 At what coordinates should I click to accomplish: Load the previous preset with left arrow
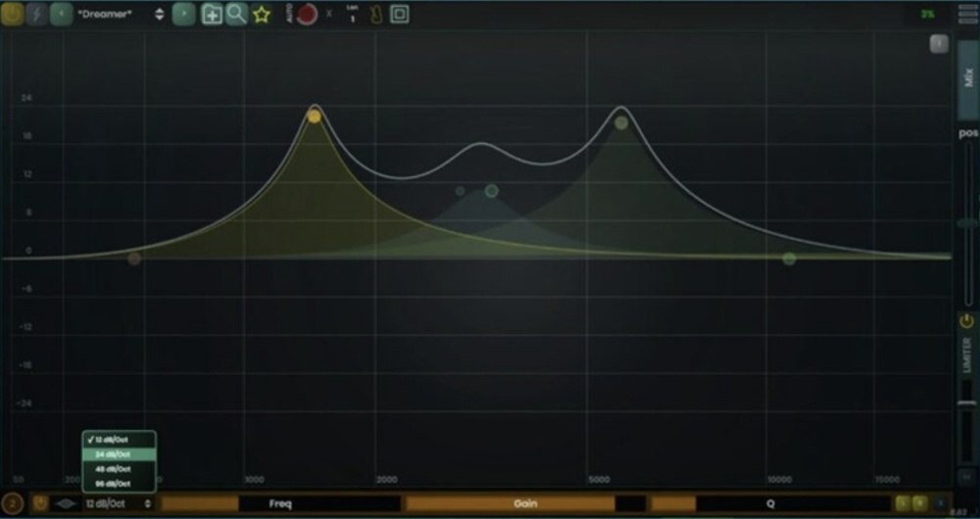click(x=61, y=14)
